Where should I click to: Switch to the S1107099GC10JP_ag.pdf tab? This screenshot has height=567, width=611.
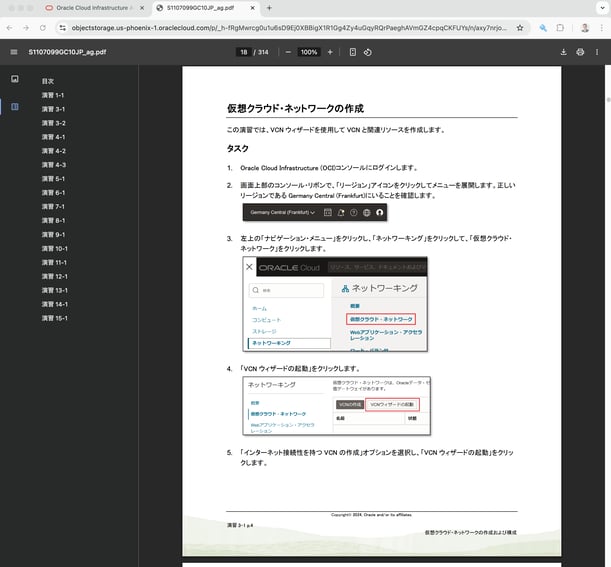(x=205, y=8)
